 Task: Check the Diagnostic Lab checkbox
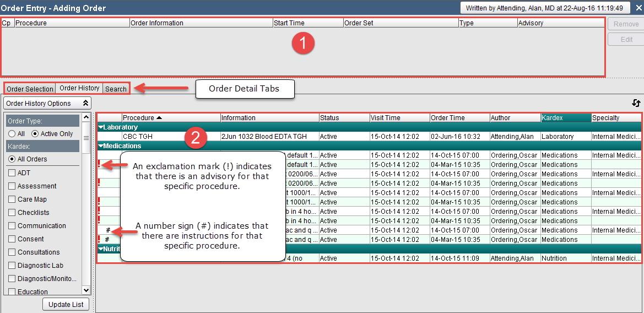12,266
